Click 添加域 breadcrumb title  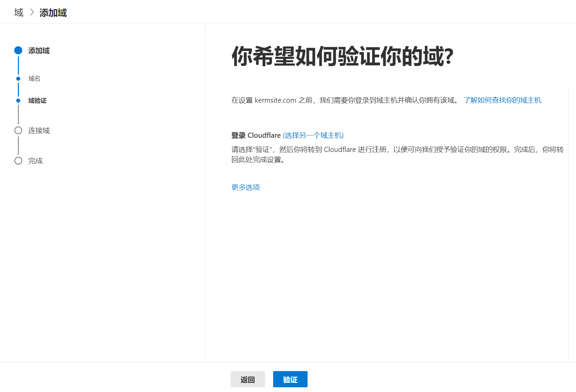(x=53, y=13)
